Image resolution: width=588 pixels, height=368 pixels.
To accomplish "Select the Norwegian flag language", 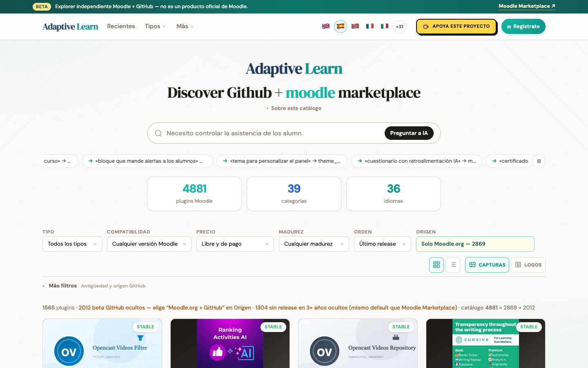I will click(x=355, y=26).
